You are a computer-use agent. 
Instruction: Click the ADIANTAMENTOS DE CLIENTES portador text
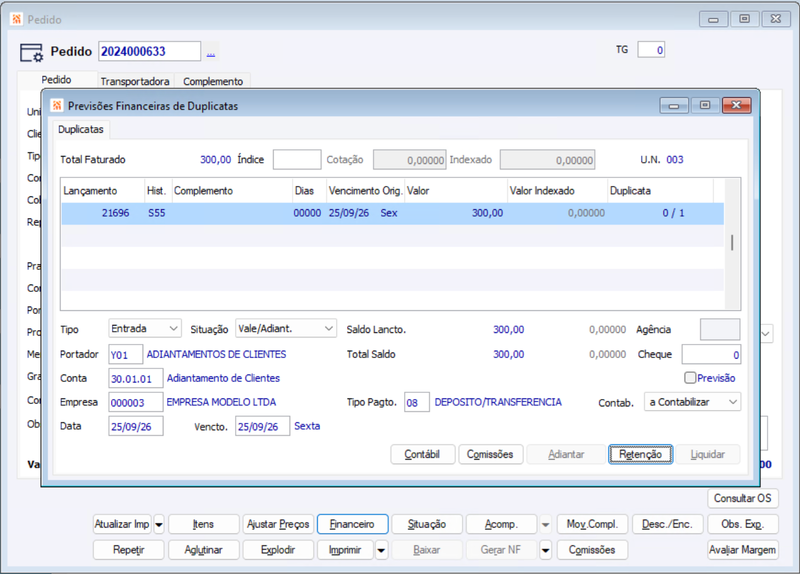(x=216, y=354)
